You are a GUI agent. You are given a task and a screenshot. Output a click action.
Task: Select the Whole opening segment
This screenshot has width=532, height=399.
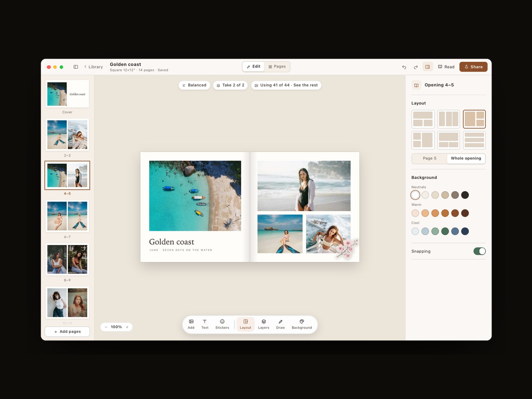click(x=466, y=158)
